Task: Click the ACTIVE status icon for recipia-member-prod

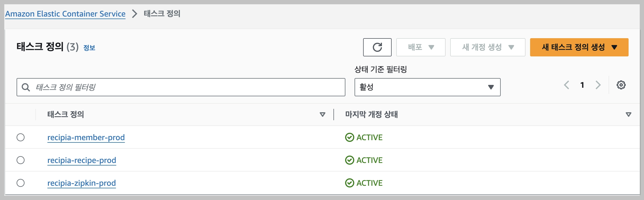Action: click(x=349, y=137)
